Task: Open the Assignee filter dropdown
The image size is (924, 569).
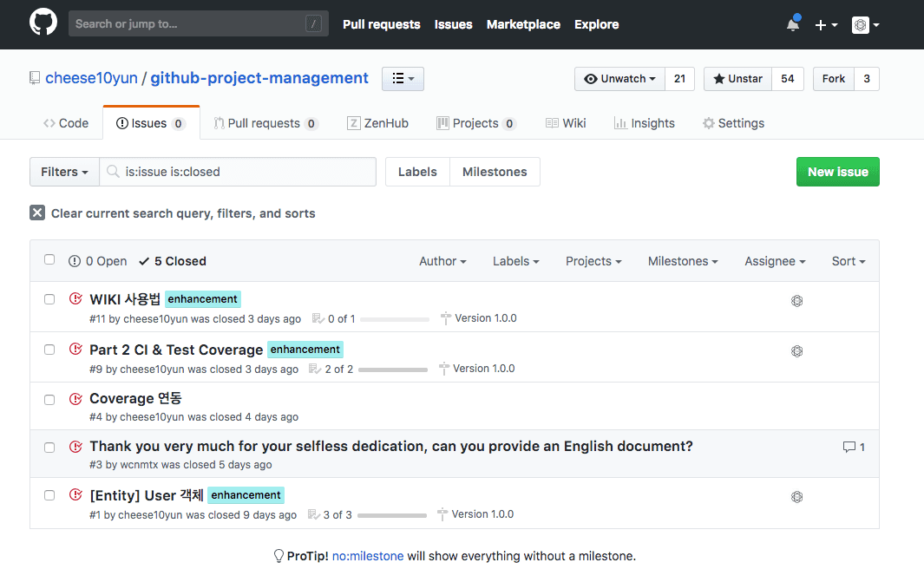Action: coord(775,261)
